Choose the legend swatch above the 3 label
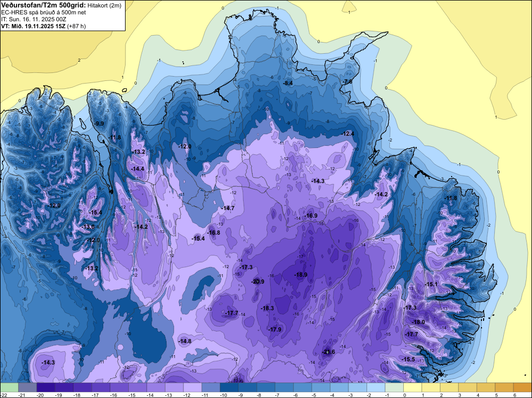This screenshot has width=532, height=398. point(468,387)
